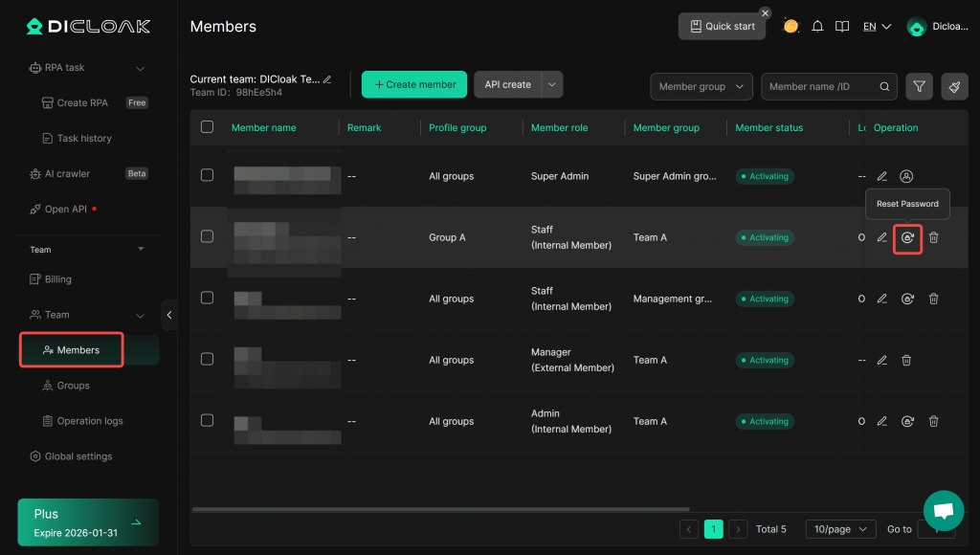The width and height of the screenshot is (980, 555).
Task: Click the filter funnel icon
Action: (x=919, y=86)
